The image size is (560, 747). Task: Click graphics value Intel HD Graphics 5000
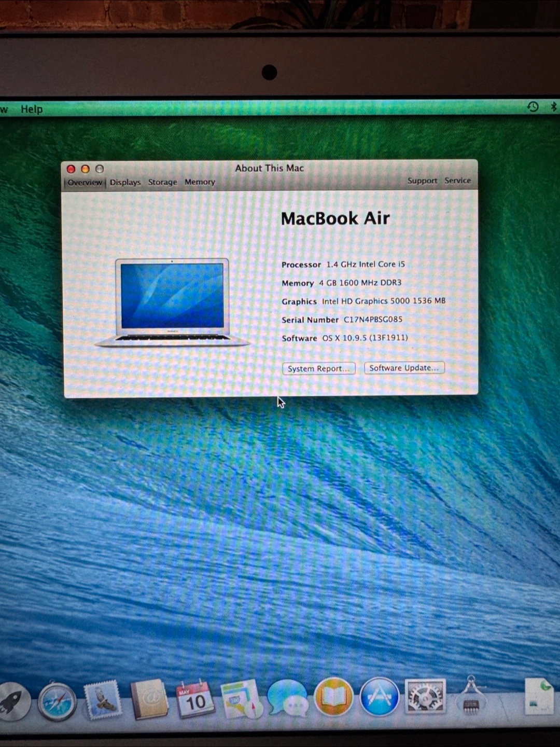384,301
